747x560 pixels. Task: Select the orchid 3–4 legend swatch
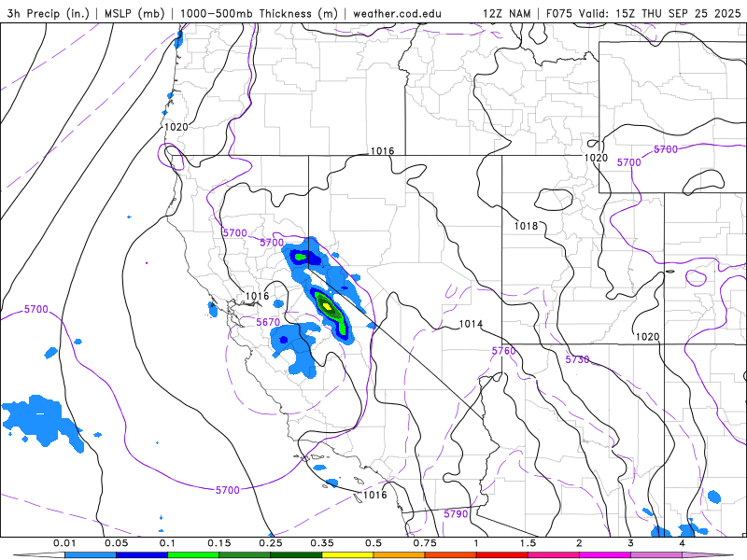coord(656,555)
